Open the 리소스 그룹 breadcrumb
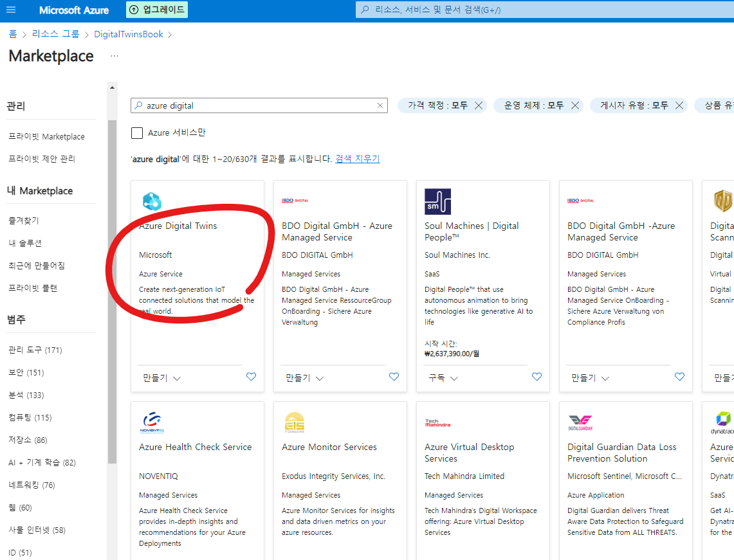The image size is (734, 560). [x=56, y=34]
